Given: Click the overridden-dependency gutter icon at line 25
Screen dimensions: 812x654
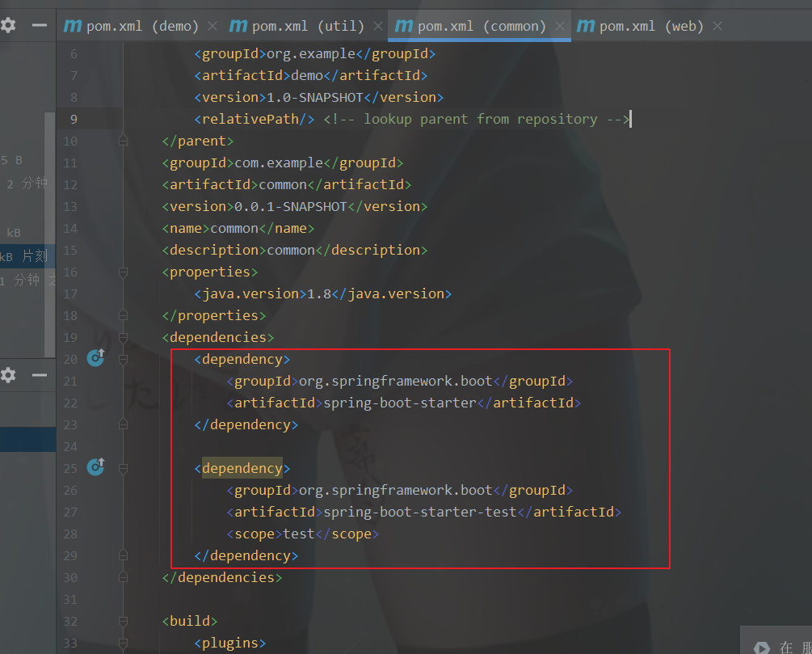Looking at the screenshot, I should click(95, 467).
